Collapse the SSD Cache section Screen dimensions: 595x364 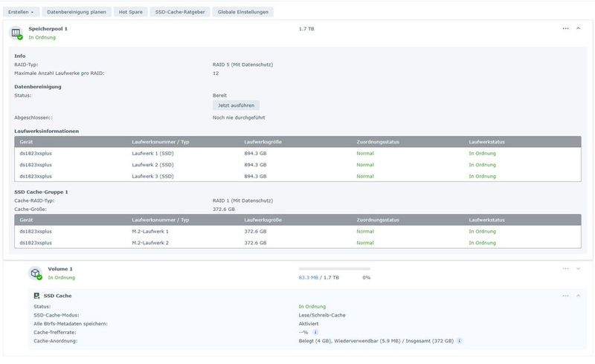579,296
